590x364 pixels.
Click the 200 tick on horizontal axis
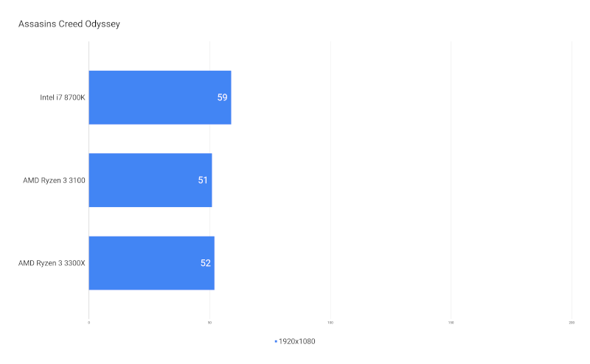tap(572, 323)
